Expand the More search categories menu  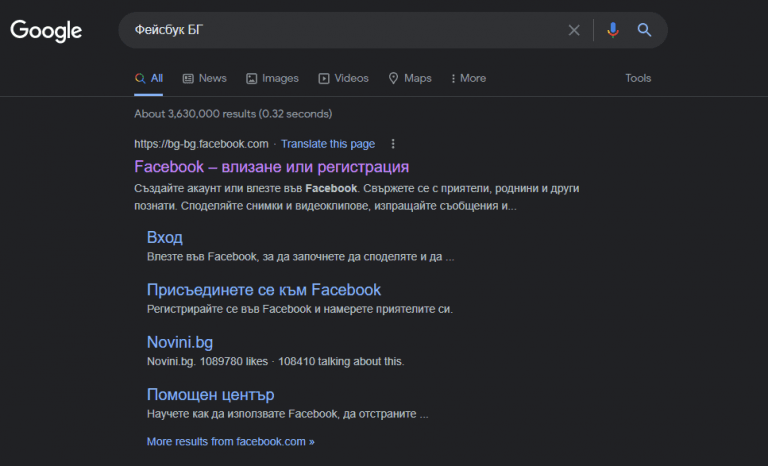[x=468, y=78]
